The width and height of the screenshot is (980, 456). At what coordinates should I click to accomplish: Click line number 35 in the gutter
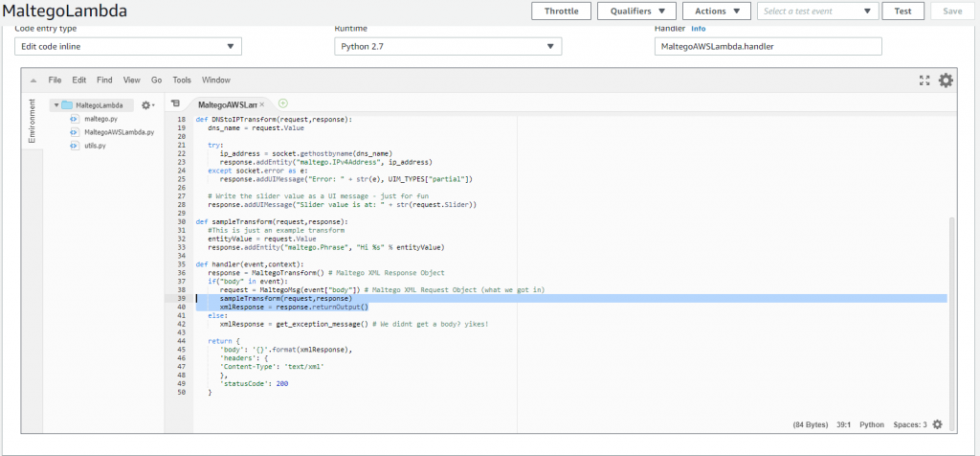[181, 264]
